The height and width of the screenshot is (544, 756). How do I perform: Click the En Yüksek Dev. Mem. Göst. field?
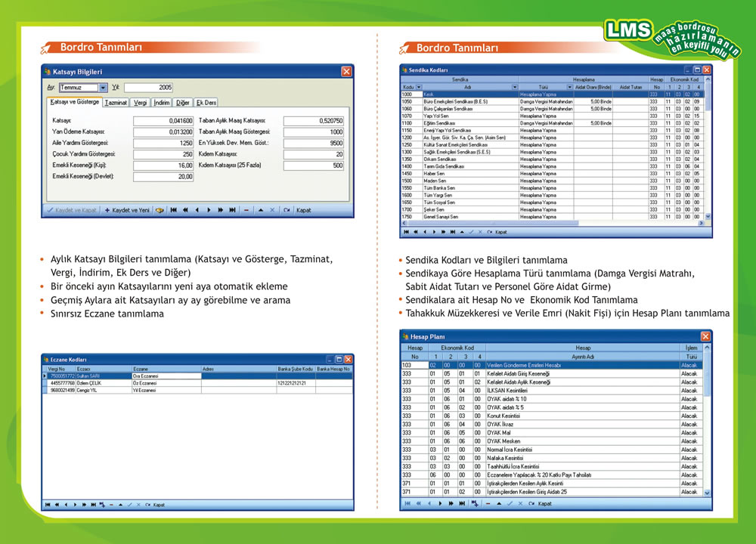(x=314, y=143)
